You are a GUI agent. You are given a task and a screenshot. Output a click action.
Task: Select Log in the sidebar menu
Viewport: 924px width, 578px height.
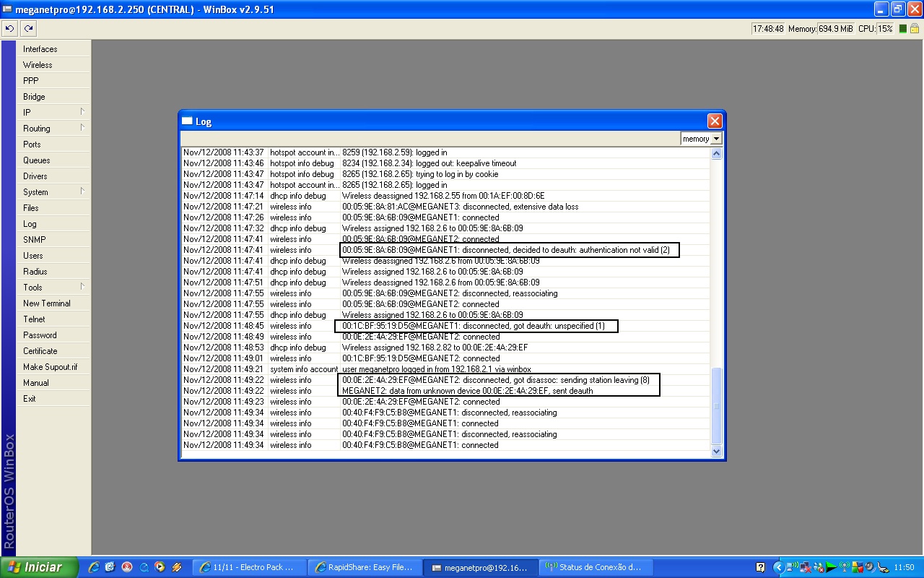(54, 223)
